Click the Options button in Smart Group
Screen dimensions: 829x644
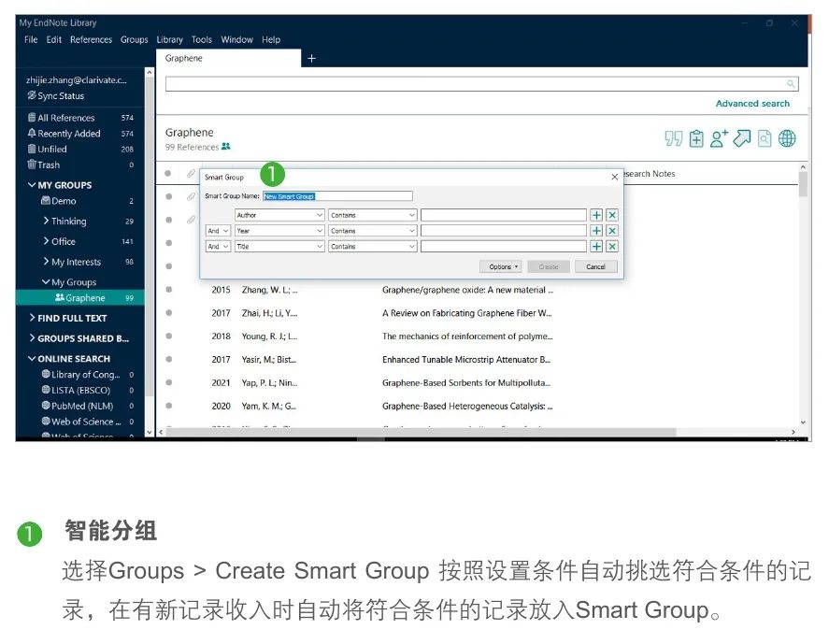tap(501, 266)
